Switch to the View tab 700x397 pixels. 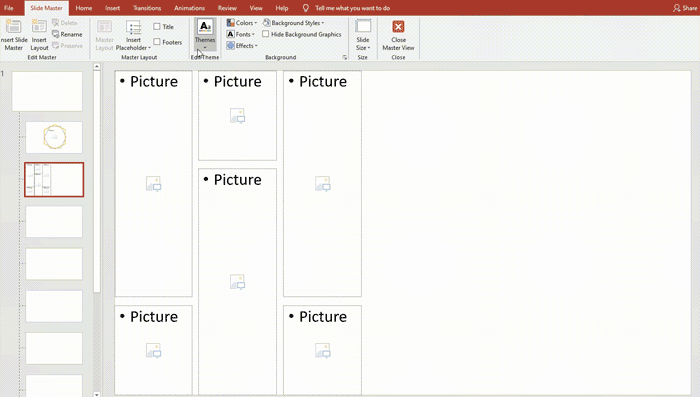pyautogui.click(x=256, y=8)
